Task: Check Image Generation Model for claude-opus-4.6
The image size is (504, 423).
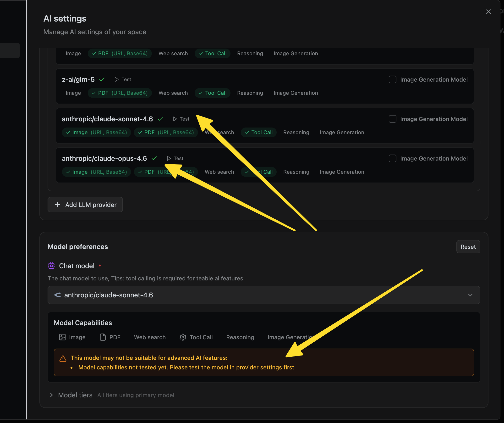Action: point(392,158)
